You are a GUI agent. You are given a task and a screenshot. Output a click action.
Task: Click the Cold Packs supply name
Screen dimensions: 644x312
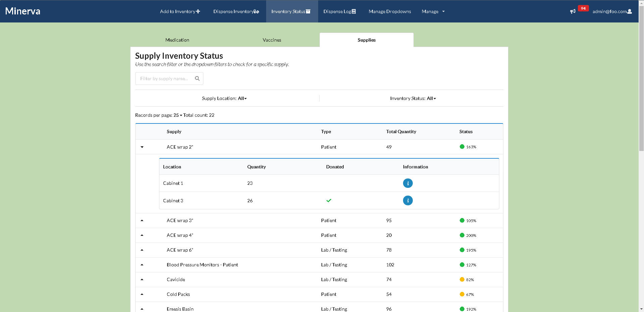tap(178, 294)
